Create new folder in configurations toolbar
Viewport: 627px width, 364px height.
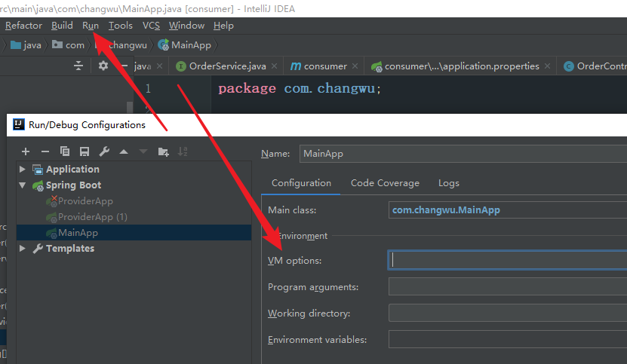[163, 151]
